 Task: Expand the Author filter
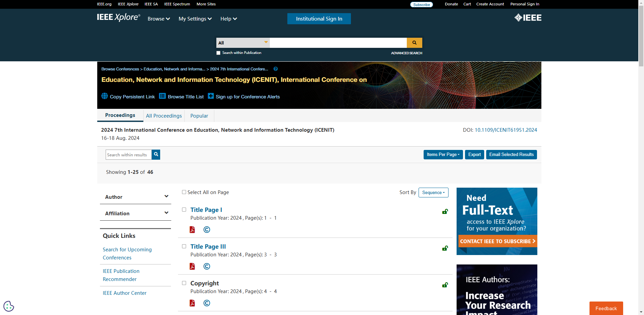click(135, 197)
